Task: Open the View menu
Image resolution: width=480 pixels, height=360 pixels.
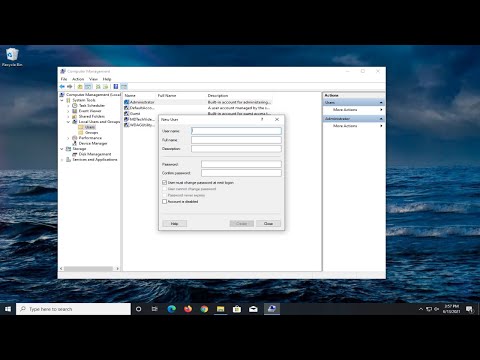Action: [93, 79]
